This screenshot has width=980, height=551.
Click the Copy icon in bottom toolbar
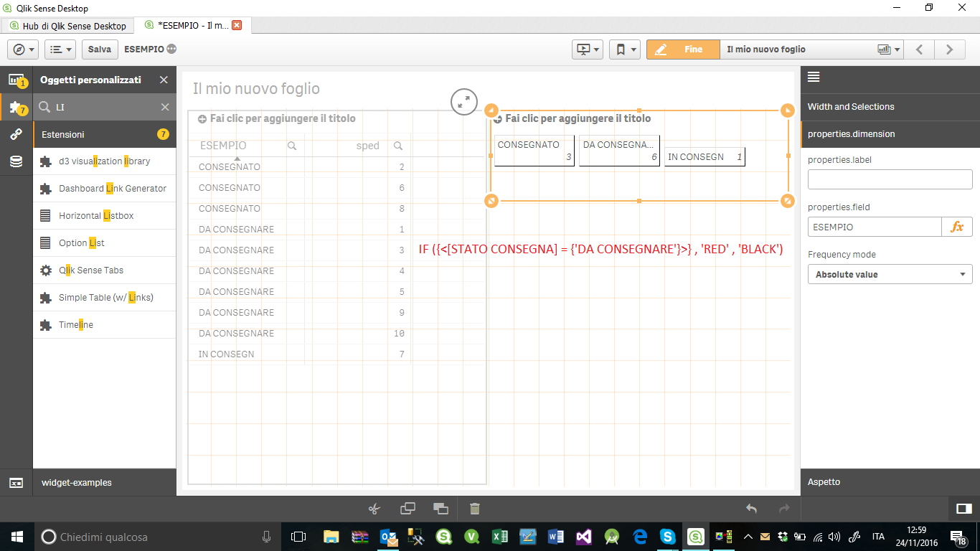coord(407,508)
